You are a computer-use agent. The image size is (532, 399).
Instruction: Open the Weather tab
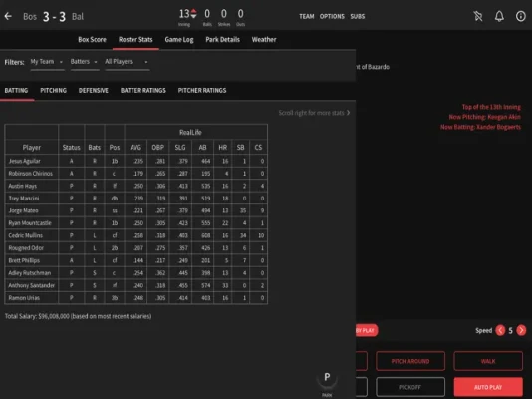[264, 39]
